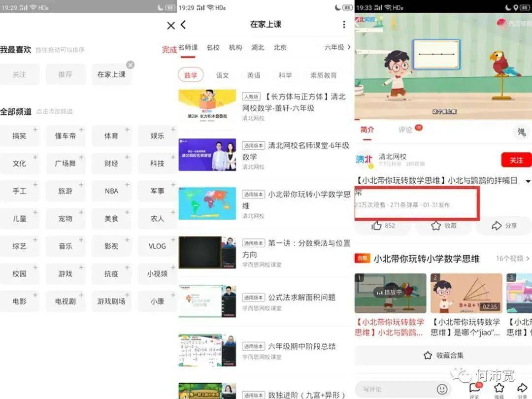Expand the 六年级 grade selector

click(337, 47)
